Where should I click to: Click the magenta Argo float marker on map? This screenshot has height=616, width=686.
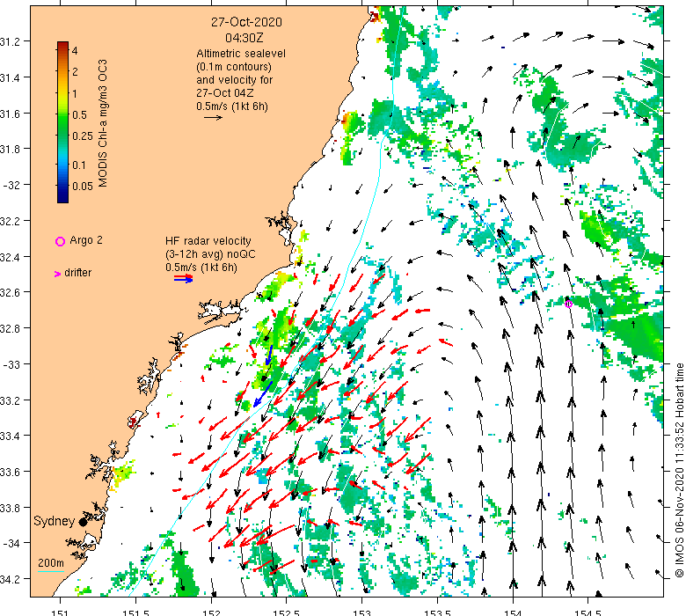(x=568, y=304)
